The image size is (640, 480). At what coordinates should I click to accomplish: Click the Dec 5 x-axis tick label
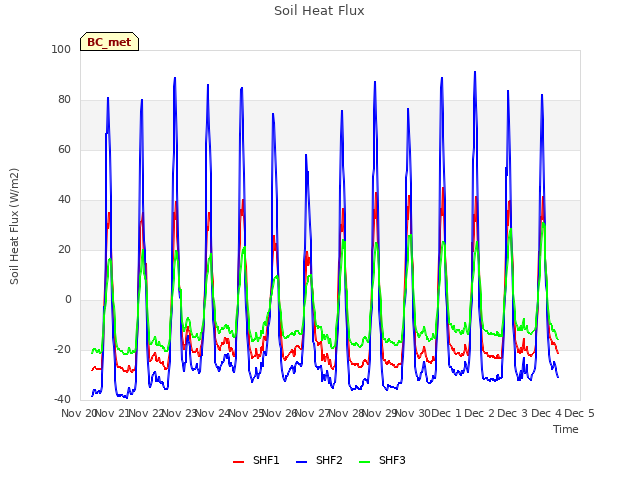click(580, 413)
